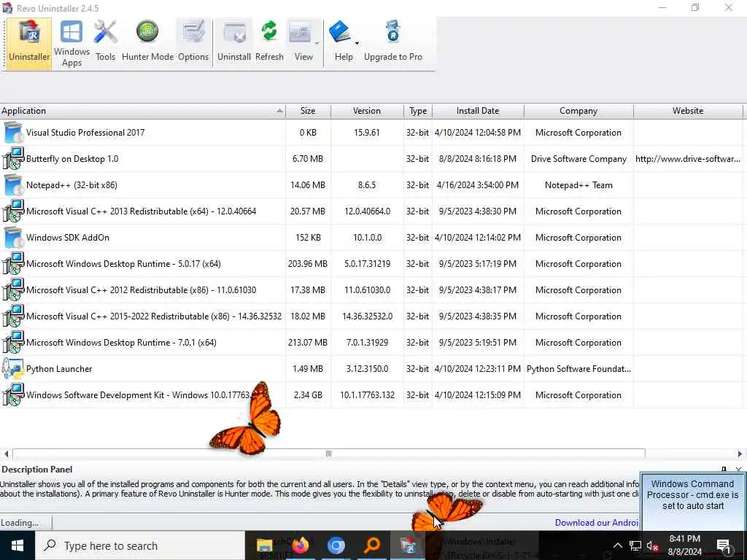Open the drive-software website link text
This screenshot has width=747, height=560.
click(x=688, y=159)
